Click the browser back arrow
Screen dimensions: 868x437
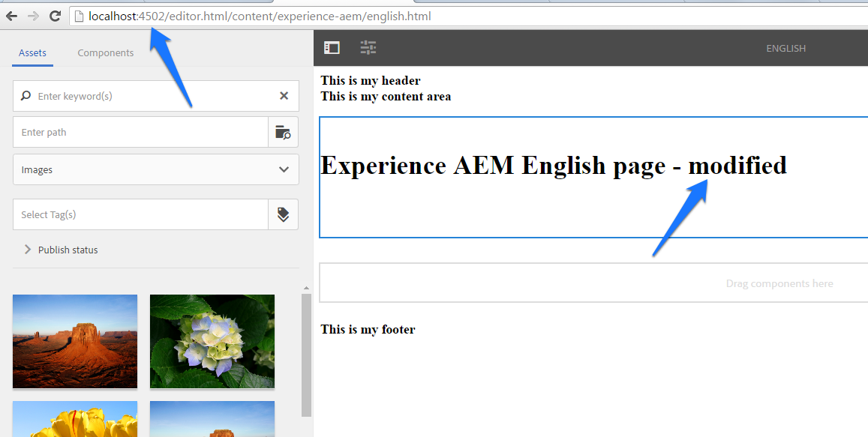coord(11,15)
